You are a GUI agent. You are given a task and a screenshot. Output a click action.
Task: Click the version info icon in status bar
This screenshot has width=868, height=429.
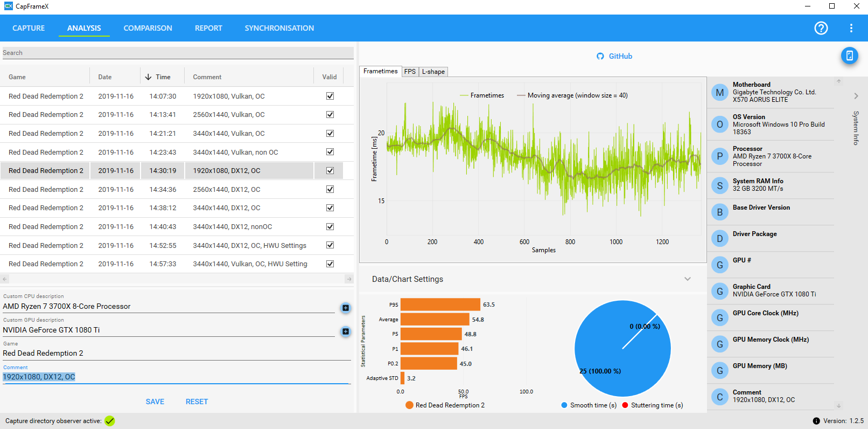(x=816, y=421)
